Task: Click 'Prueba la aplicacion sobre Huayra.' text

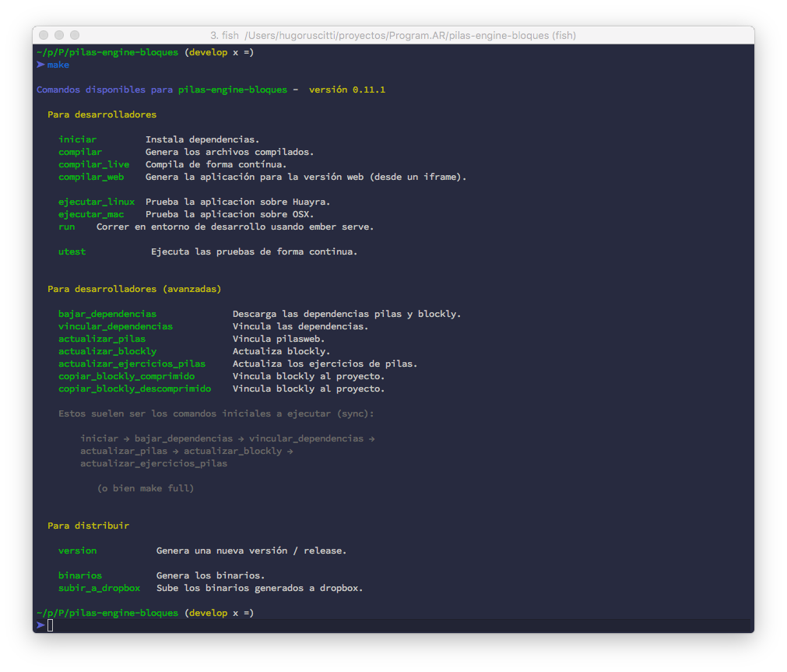Action: tap(238, 202)
